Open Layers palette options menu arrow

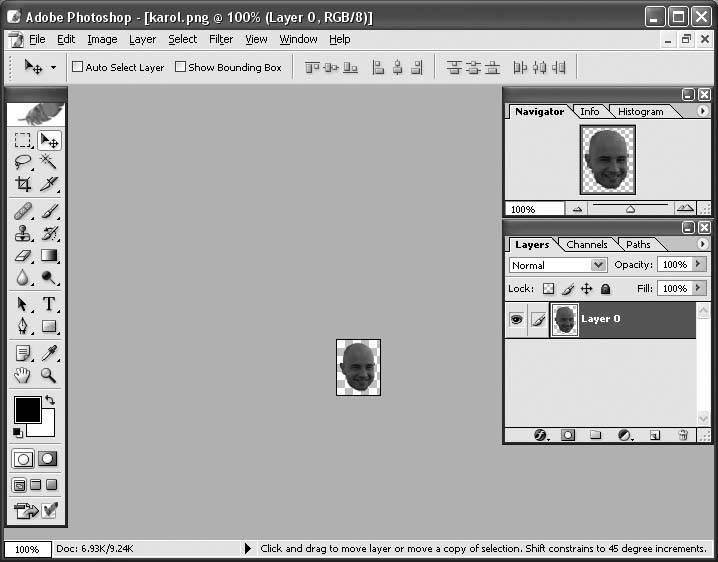tap(702, 244)
